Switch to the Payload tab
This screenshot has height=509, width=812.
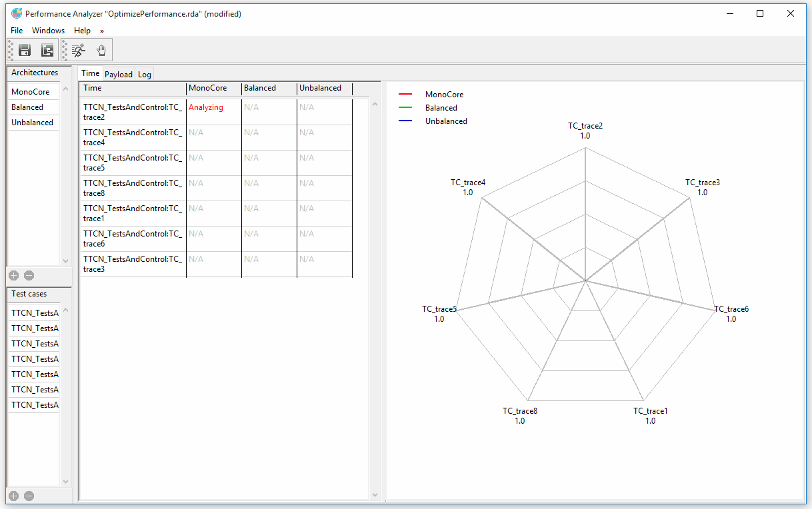click(x=119, y=75)
